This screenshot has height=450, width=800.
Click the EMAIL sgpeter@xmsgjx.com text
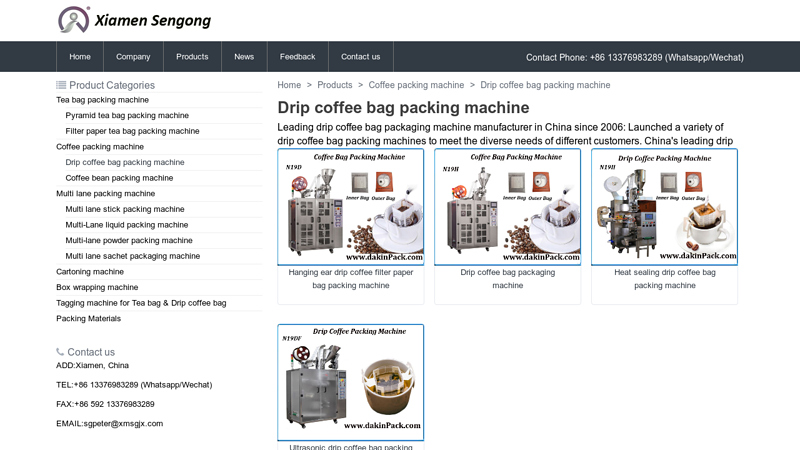click(x=110, y=423)
